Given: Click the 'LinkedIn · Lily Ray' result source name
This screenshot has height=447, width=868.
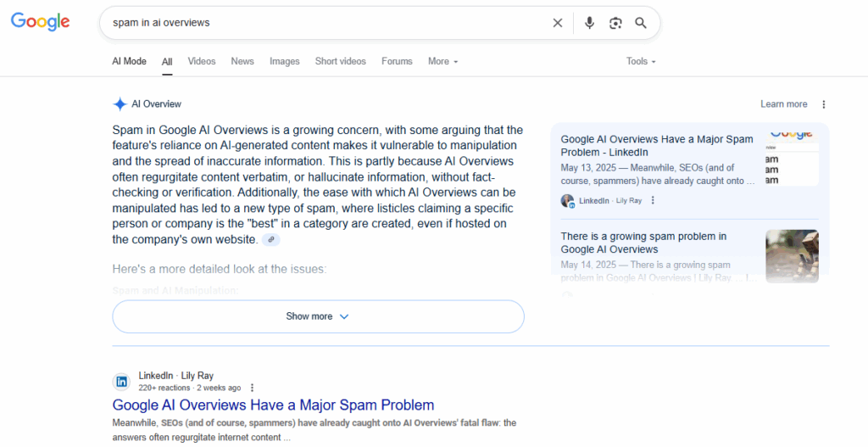Looking at the screenshot, I should [176, 376].
